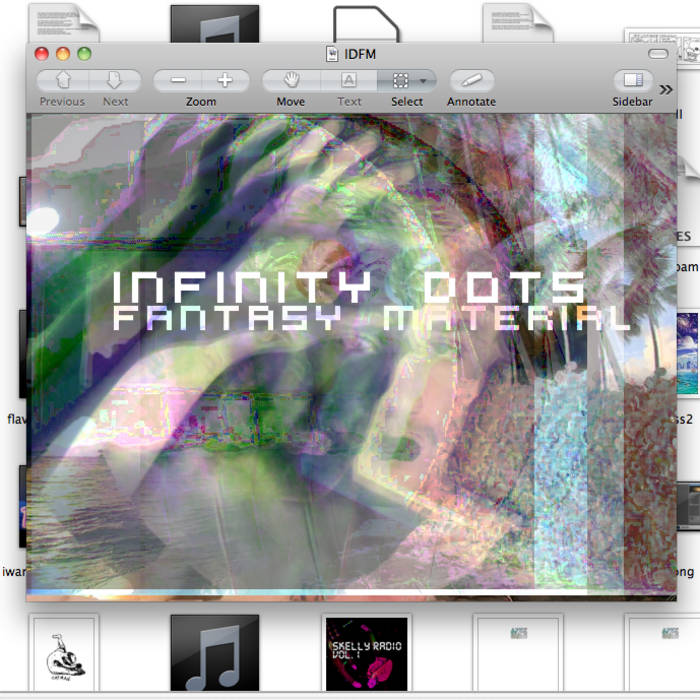Close the IDFM preview window
This screenshot has width=700, height=700.
[42, 54]
